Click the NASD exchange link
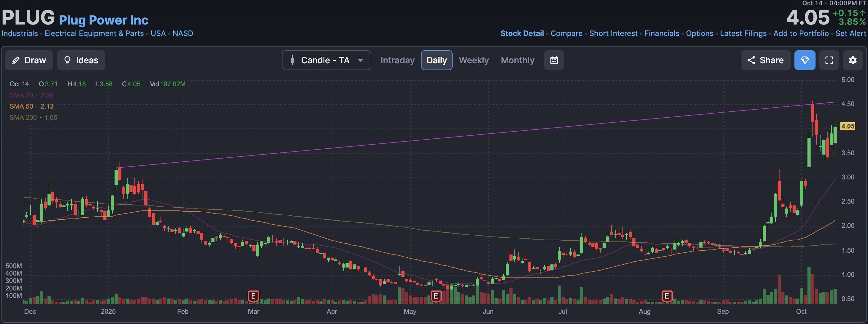The image size is (868, 324). click(x=183, y=33)
